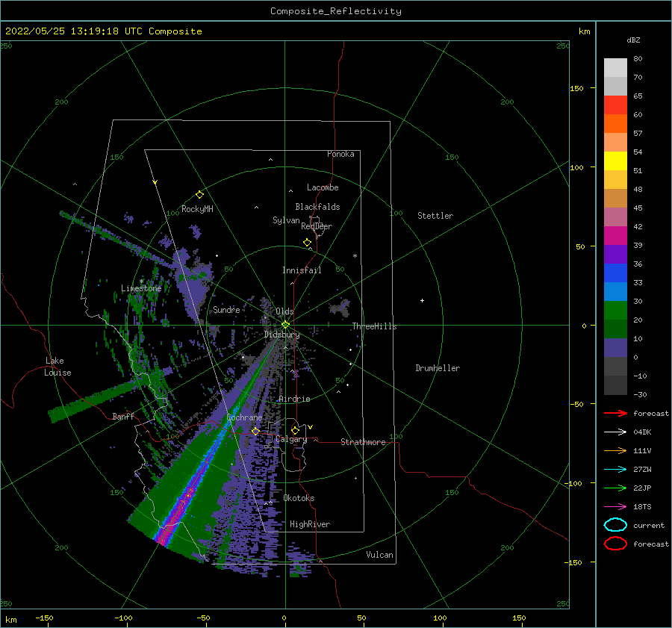This screenshot has width=672, height=628.
Task: Click the Blackfalds label
Action: point(317,207)
